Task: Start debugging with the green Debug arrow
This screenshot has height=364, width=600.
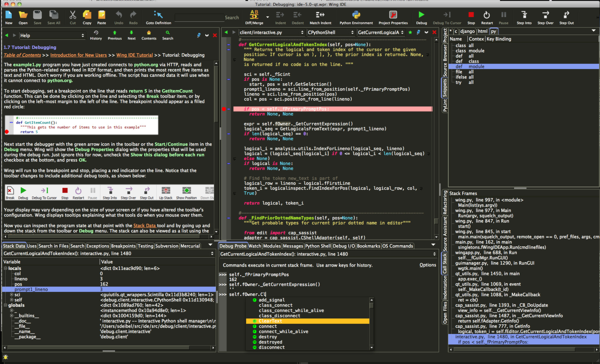Action: point(421,15)
